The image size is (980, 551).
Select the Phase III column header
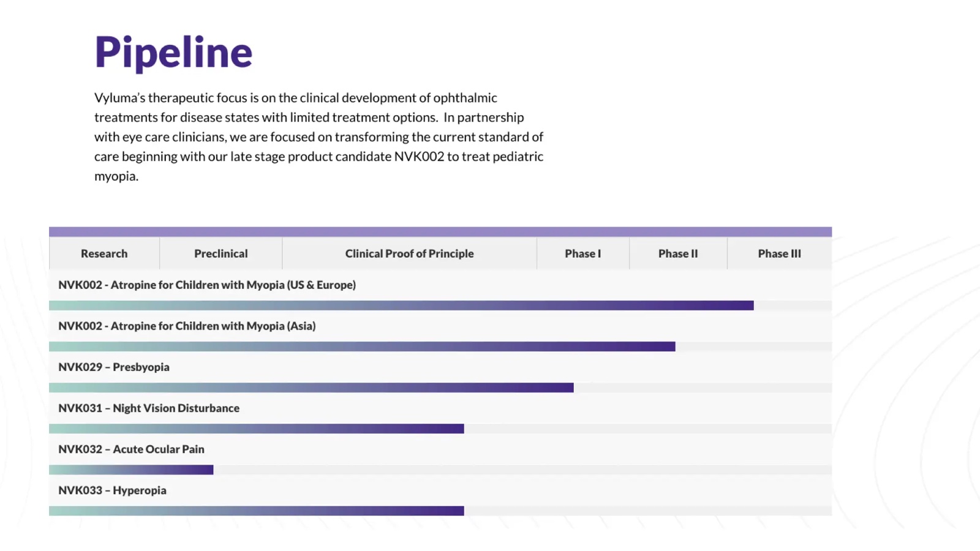[780, 253]
